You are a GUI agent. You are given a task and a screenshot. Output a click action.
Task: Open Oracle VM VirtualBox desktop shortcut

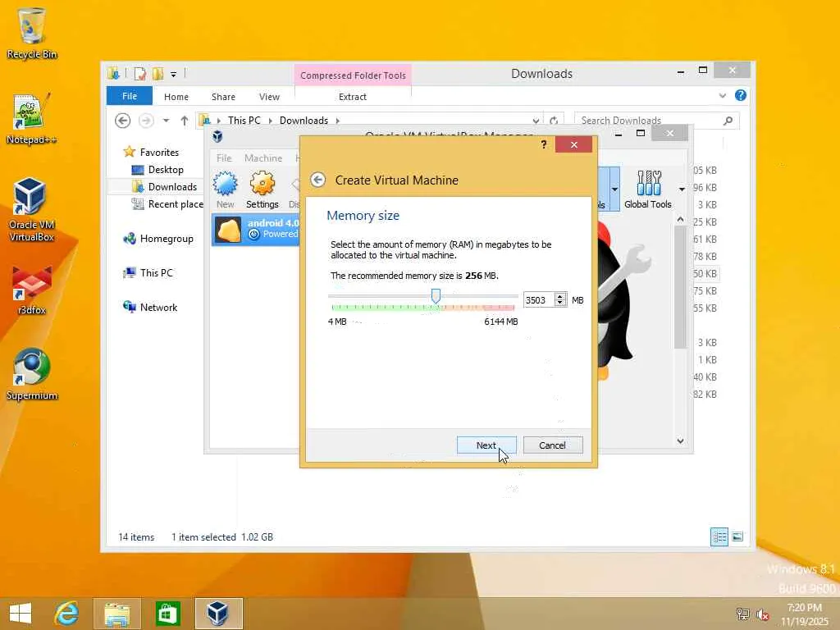click(31, 209)
